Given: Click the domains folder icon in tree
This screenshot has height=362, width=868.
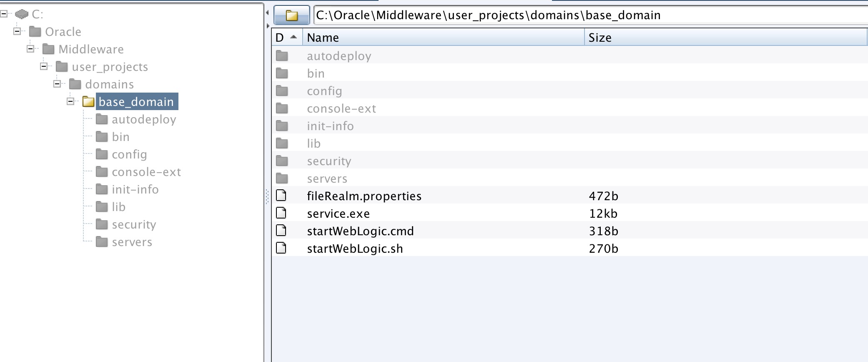Looking at the screenshot, I should coord(75,84).
